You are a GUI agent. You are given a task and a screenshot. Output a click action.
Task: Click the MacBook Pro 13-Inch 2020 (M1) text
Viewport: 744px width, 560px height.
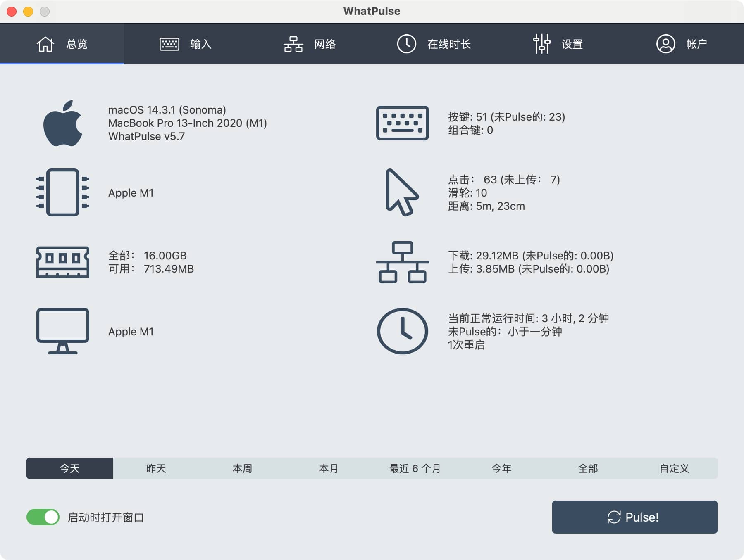pos(188,123)
